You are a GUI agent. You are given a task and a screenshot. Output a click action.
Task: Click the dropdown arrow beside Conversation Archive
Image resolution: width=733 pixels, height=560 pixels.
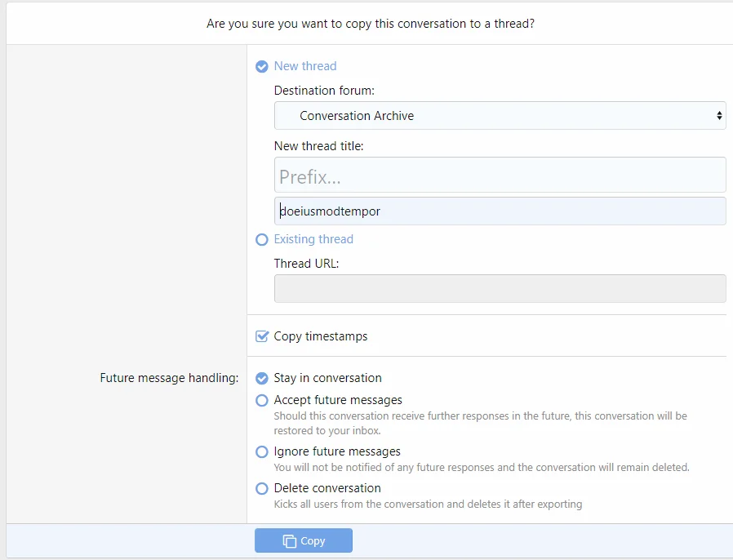(719, 116)
